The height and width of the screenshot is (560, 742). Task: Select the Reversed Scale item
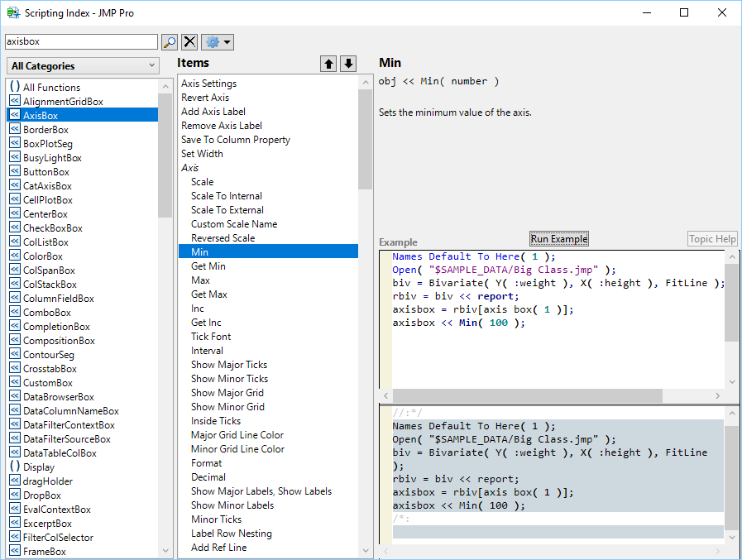pyautogui.click(x=223, y=238)
